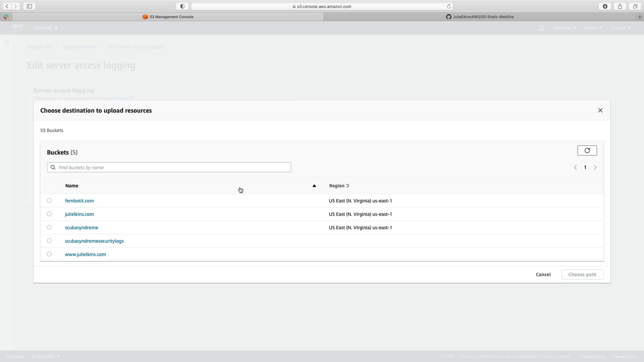The height and width of the screenshot is (362, 644).
Task: Open the julielkins.com bucket link
Action: (x=79, y=214)
